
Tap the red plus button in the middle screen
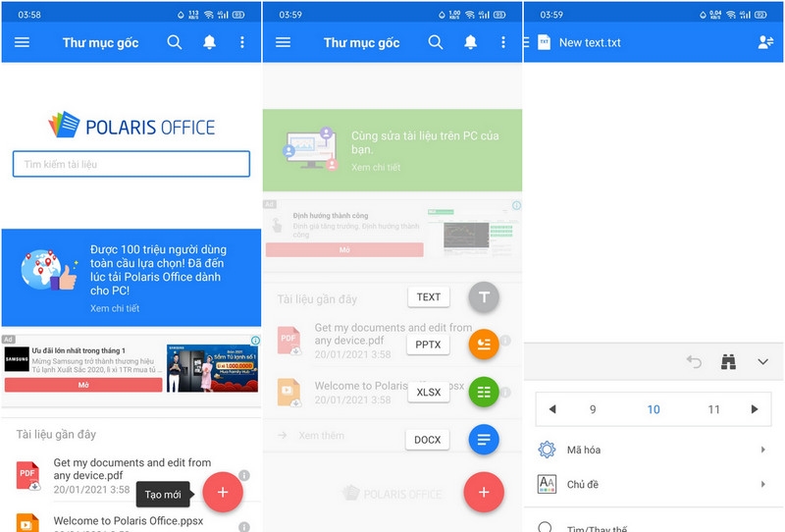(x=484, y=492)
